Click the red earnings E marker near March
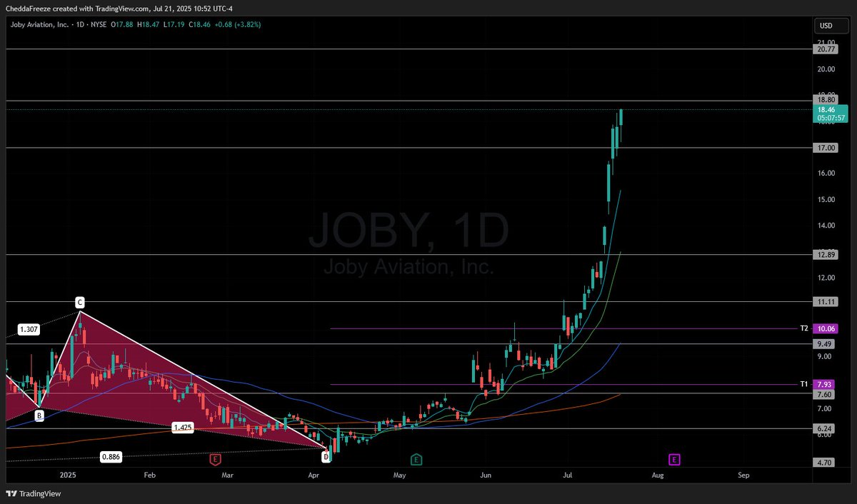Viewport: 857px width, 504px height. click(x=215, y=459)
